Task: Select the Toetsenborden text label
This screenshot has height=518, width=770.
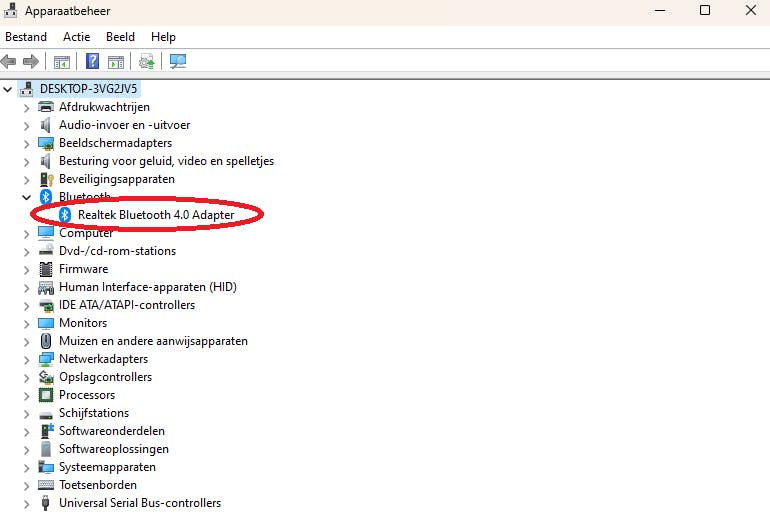Action: pyautogui.click(x=98, y=485)
